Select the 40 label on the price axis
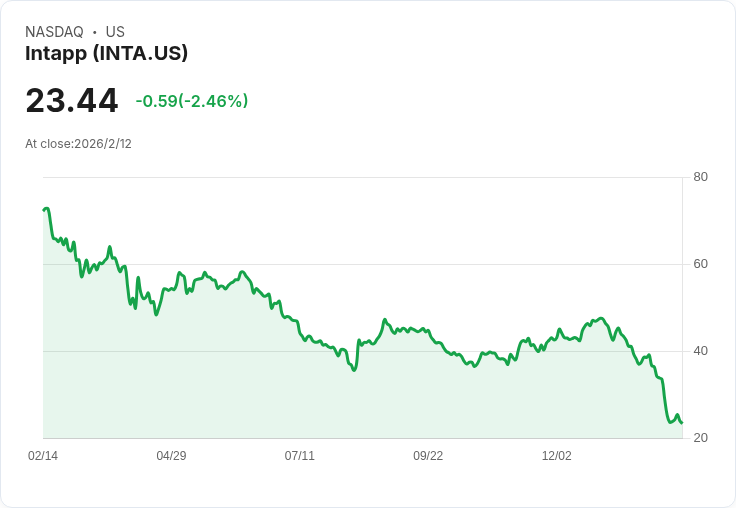 pos(701,352)
